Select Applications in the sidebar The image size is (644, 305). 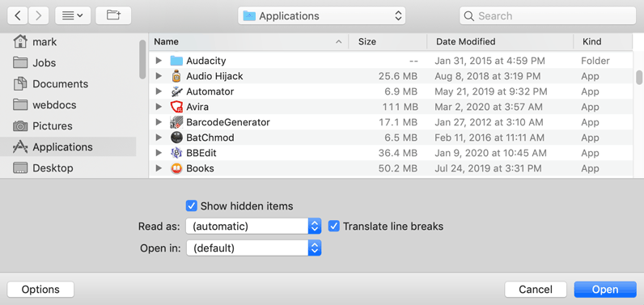[68, 147]
